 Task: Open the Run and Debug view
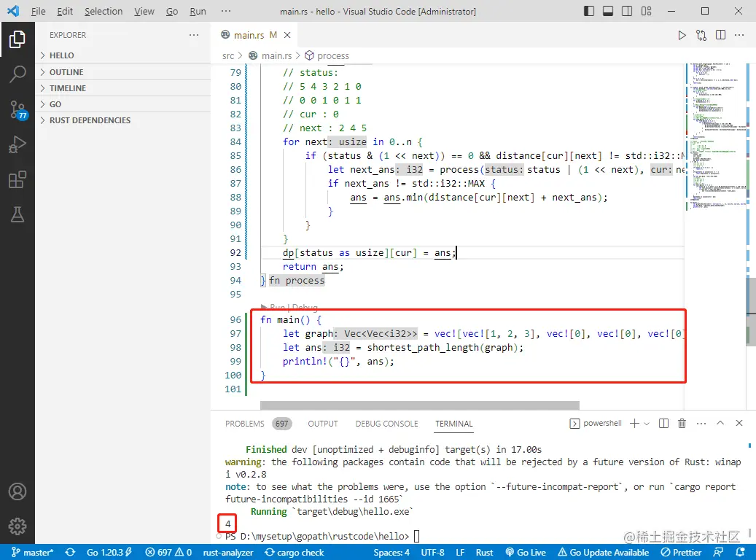[x=17, y=144]
